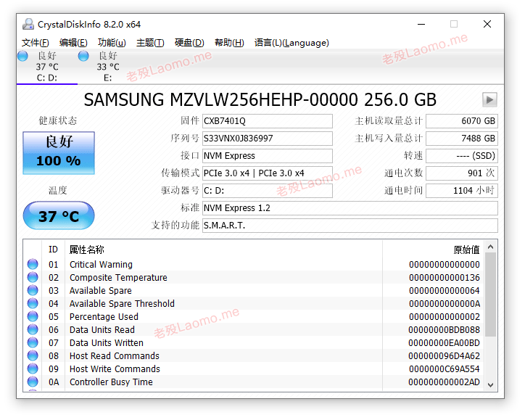Select the Composite Temperature attribute name

(x=118, y=278)
